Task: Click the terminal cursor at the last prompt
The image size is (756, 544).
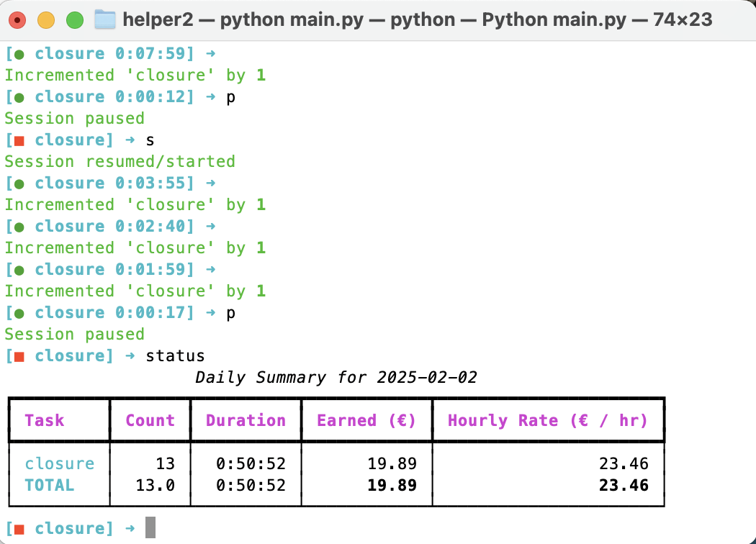Action: coord(150,527)
